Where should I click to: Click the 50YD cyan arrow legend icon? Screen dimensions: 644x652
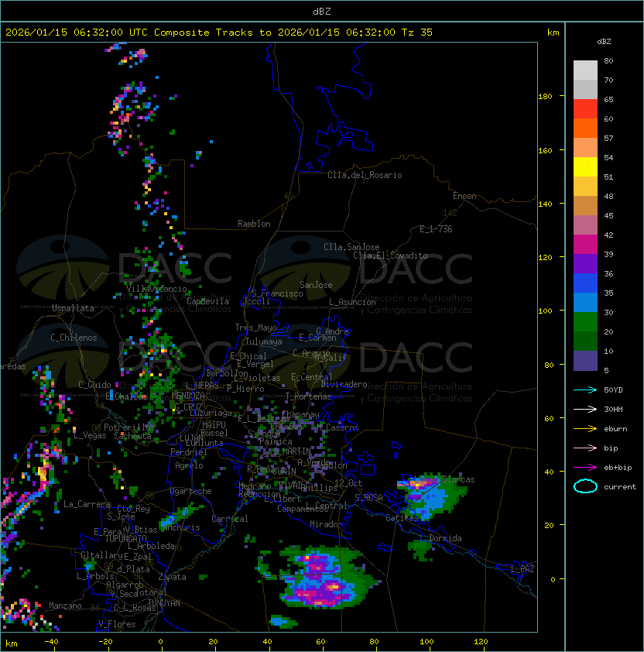[585, 389]
